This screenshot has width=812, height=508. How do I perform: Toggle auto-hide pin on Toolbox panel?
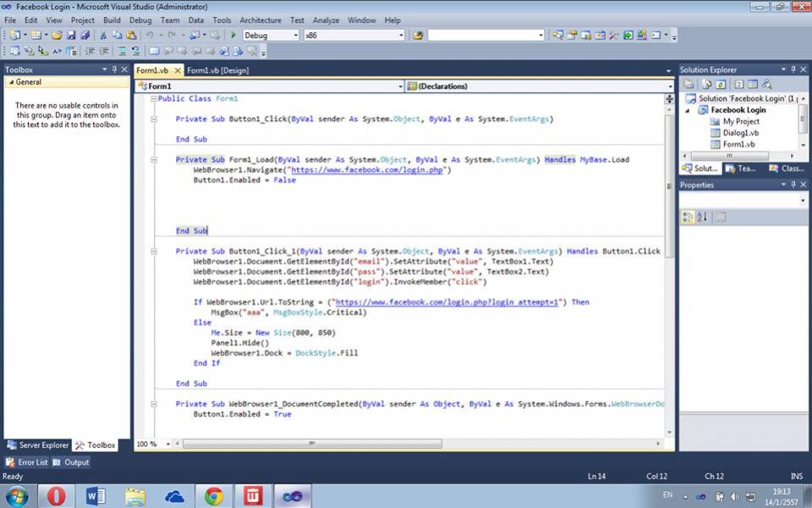point(114,69)
